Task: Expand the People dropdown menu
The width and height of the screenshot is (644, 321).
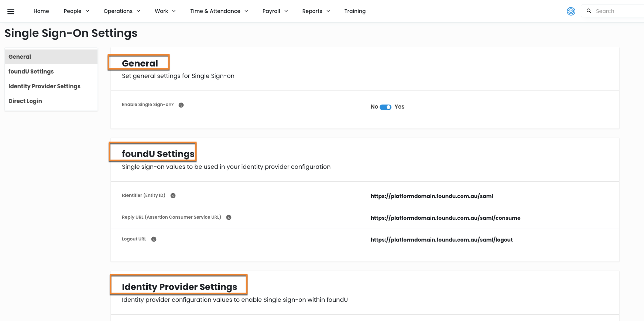Action: point(76,11)
